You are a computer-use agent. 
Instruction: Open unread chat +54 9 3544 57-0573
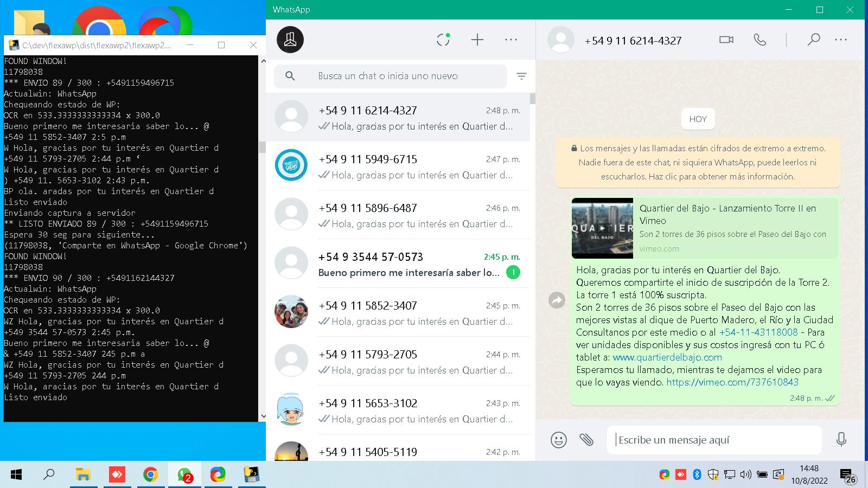pyautogui.click(x=398, y=264)
